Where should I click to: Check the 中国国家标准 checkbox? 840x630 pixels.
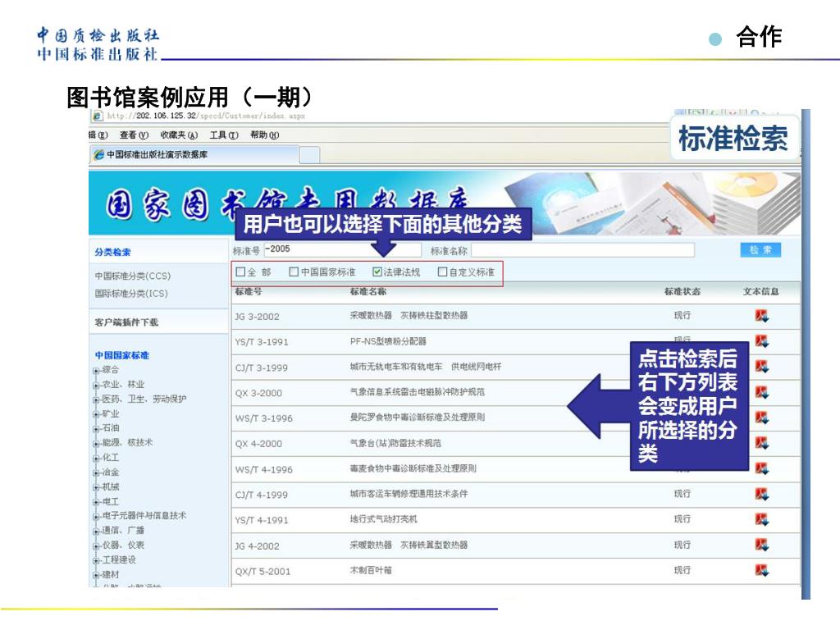294,272
